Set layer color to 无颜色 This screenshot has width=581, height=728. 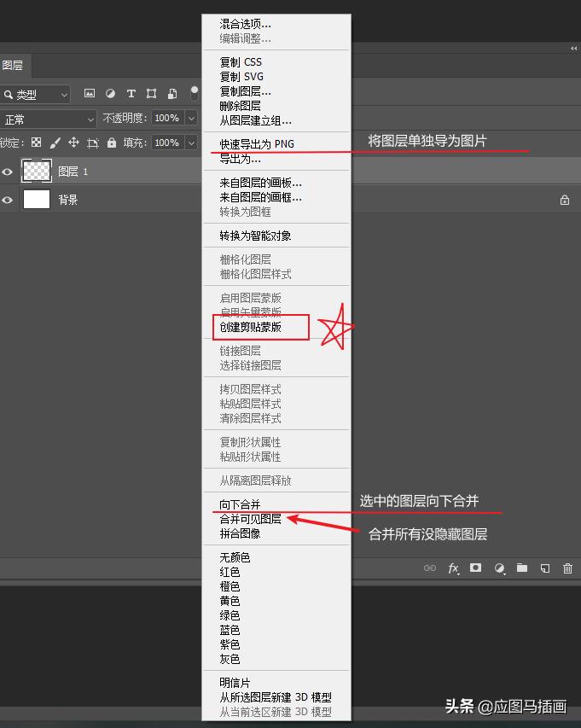coord(235,557)
